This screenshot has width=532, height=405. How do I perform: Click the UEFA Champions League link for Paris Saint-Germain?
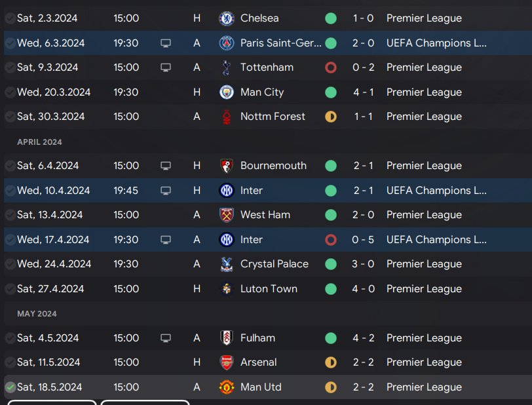tap(436, 43)
